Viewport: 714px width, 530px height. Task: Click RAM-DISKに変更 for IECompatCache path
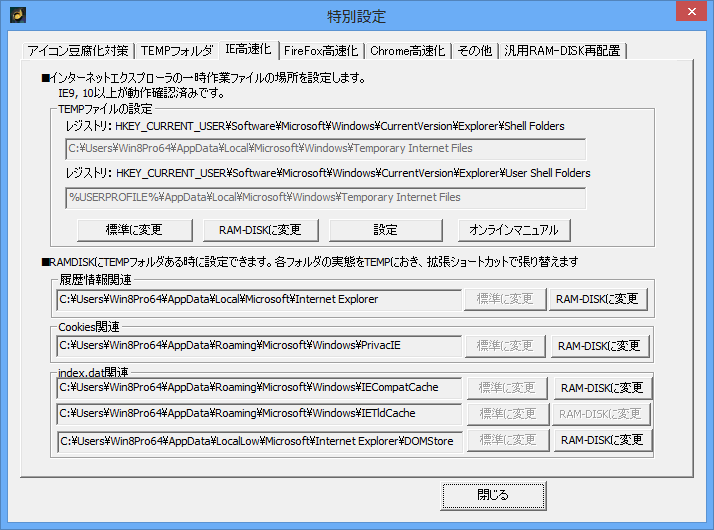[601, 388]
